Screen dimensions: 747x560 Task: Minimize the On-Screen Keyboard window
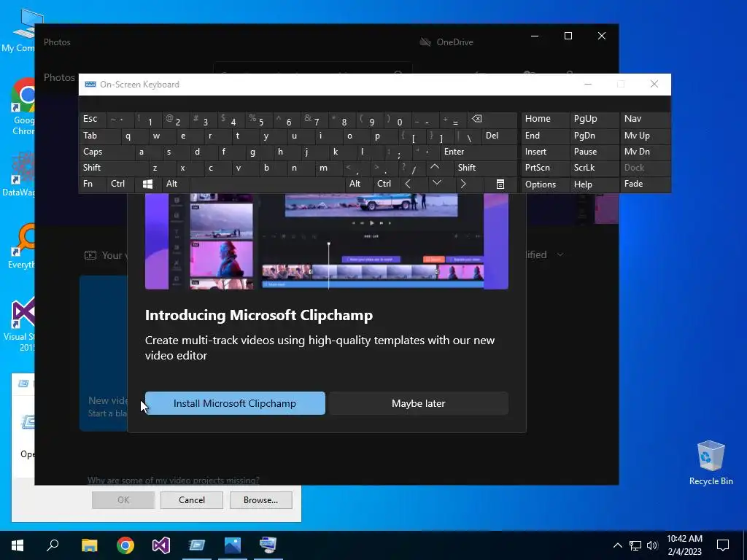pos(588,85)
